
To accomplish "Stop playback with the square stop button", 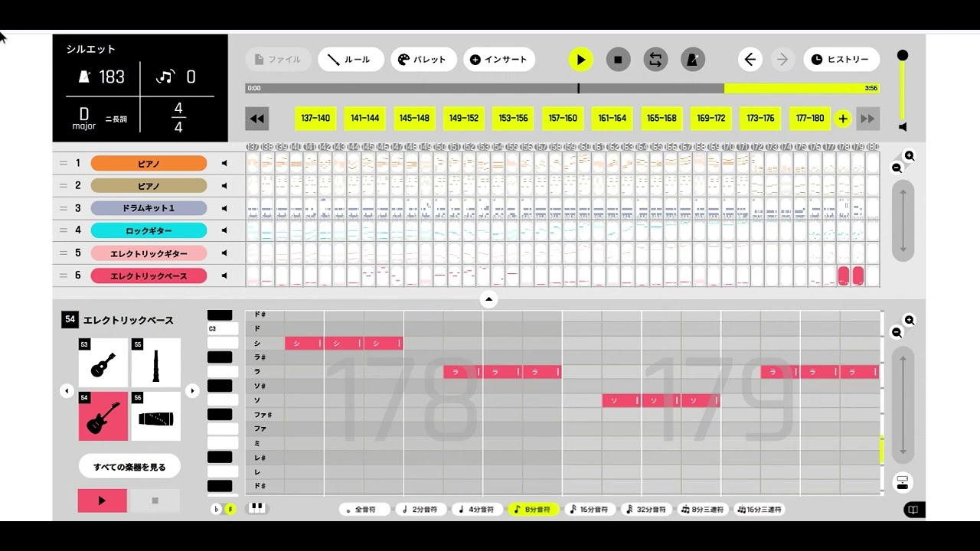I will click(618, 60).
